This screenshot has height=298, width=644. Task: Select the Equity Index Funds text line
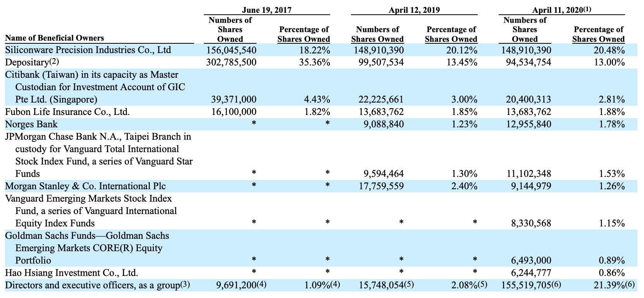click(x=55, y=223)
